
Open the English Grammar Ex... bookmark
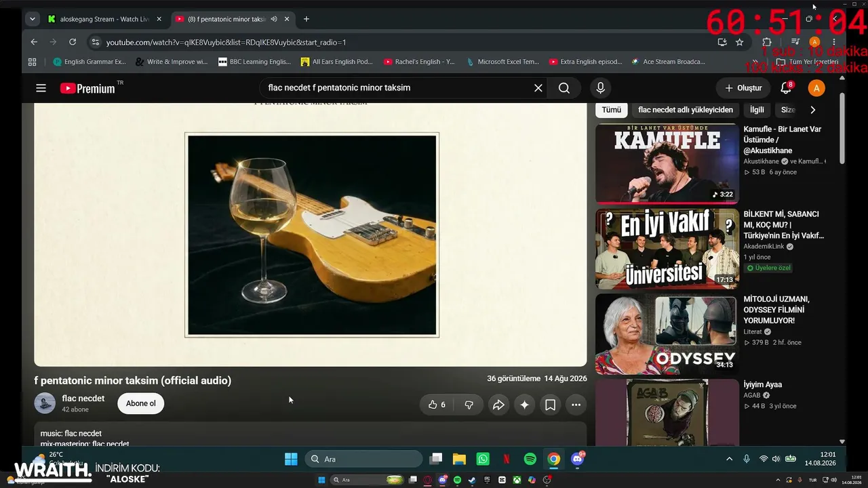[x=90, y=62]
